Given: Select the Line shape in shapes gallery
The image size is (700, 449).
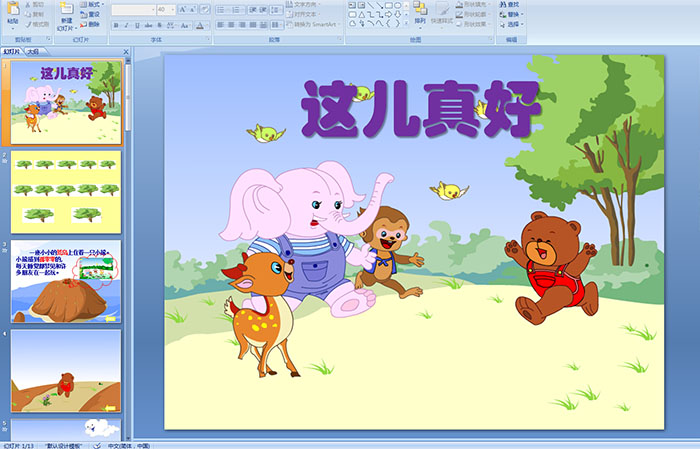Looking at the screenshot, I should click(x=371, y=5).
